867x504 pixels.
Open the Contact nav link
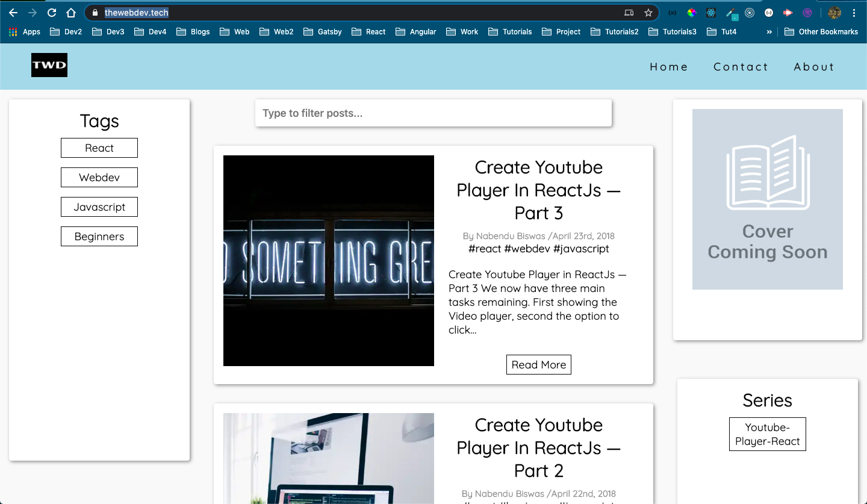pos(741,67)
